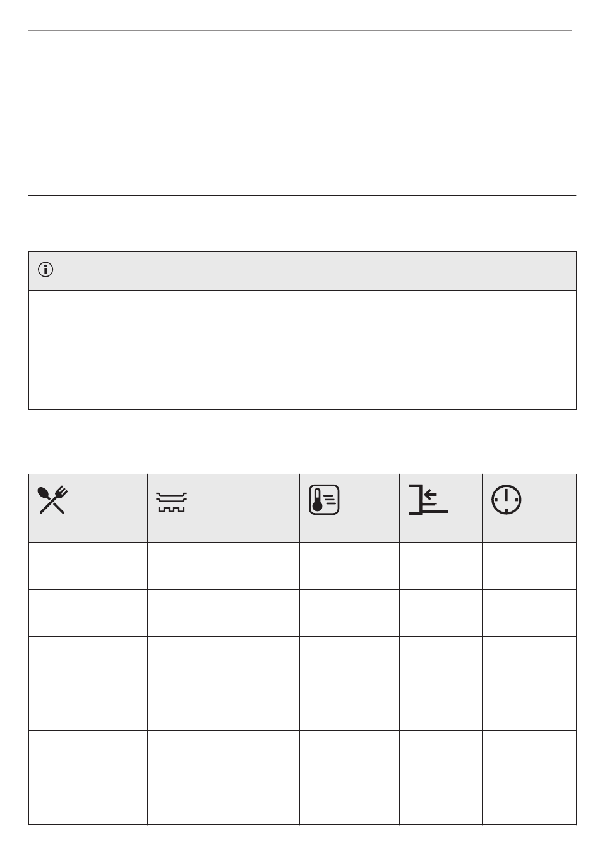Select third row cell under food icon
This screenshot has height=868, width=600.
point(88,660)
